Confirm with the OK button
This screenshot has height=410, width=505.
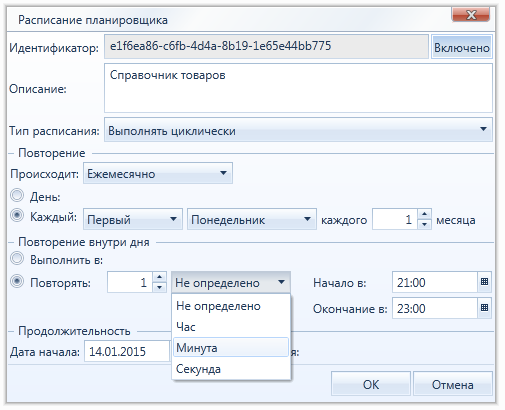click(371, 384)
